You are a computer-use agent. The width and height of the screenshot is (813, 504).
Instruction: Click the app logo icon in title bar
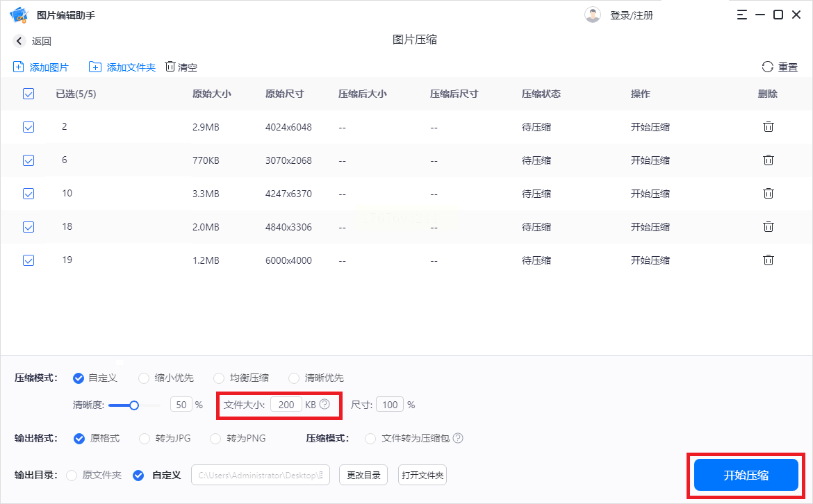(x=19, y=15)
